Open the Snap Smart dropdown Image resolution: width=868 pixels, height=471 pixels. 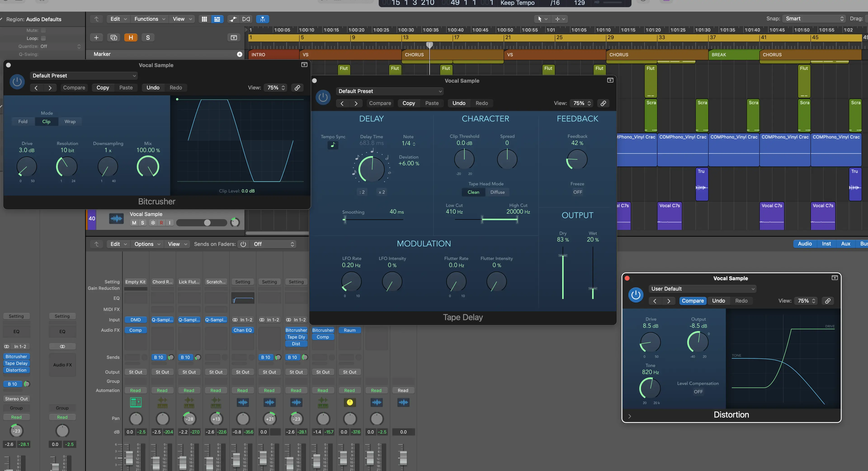(x=814, y=19)
